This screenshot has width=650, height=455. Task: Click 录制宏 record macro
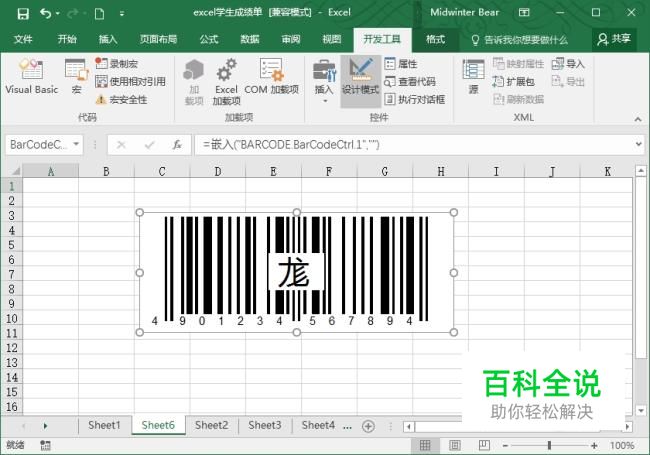point(116,63)
